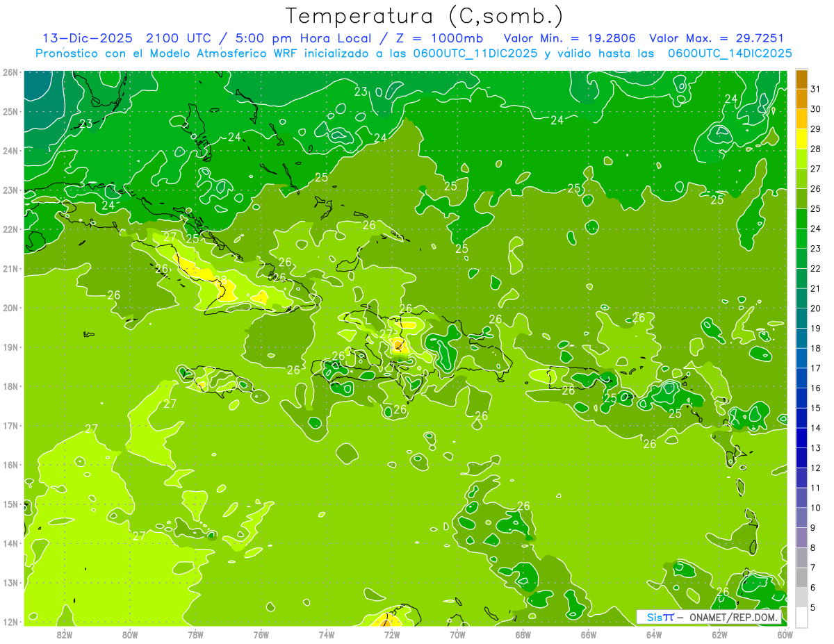Pick the teal legend swatch between 19 and 20
Viewport: 834px width, 644px height.
(801, 319)
